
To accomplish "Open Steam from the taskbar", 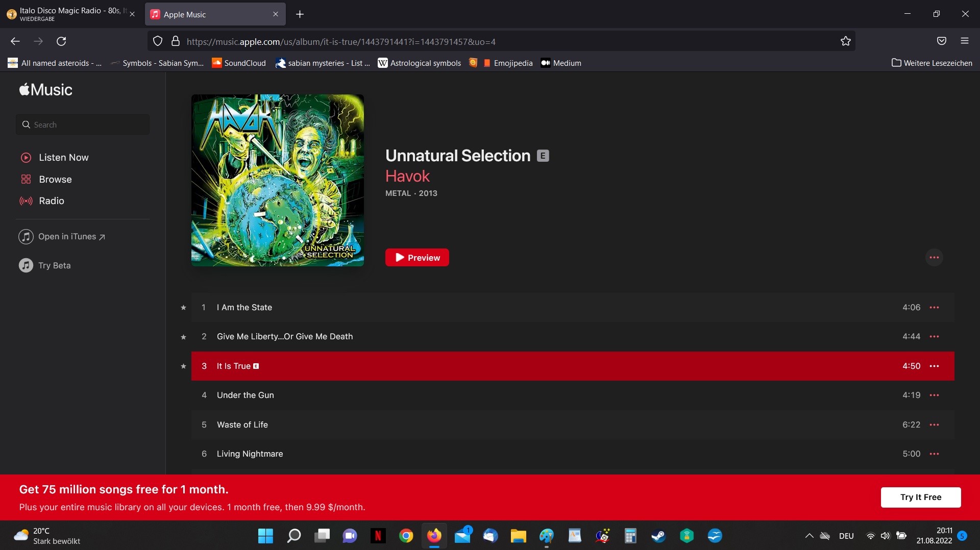I will click(658, 536).
